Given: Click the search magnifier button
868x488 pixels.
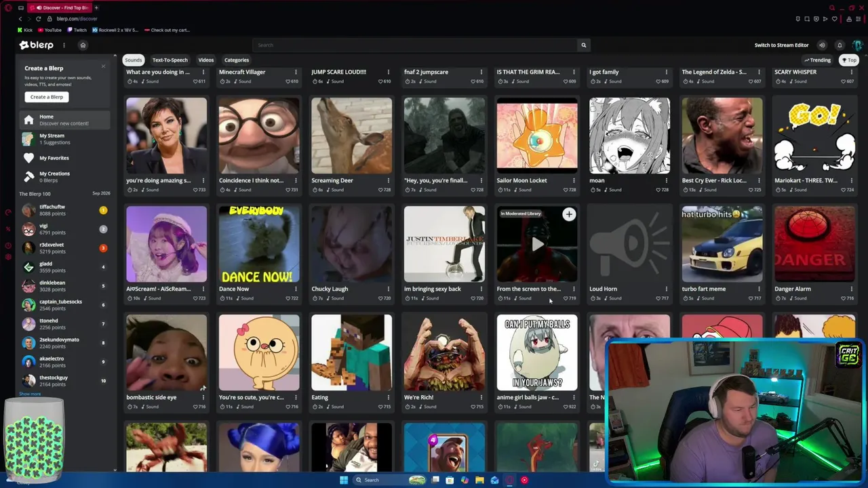Looking at the screenshot, I should coord(583,45).
